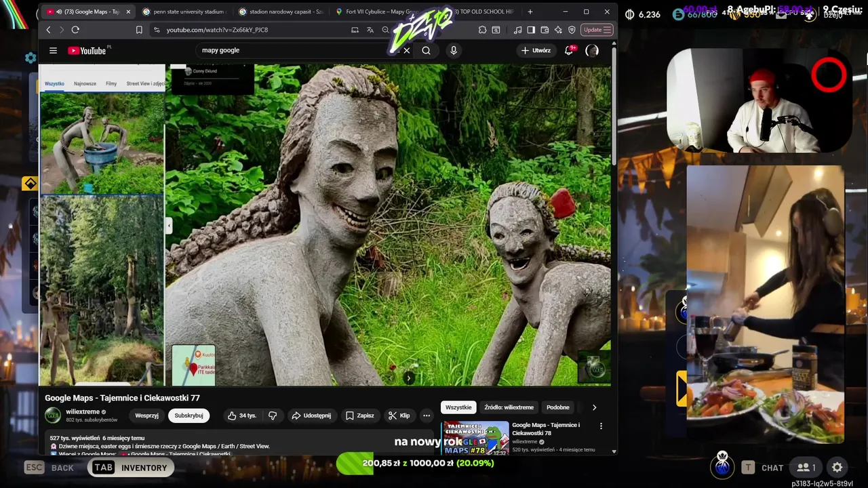Close the Google Maps YouTube tab
Image resolution: width=868 pixels, height=488 pixels.
tap(128, 12)
